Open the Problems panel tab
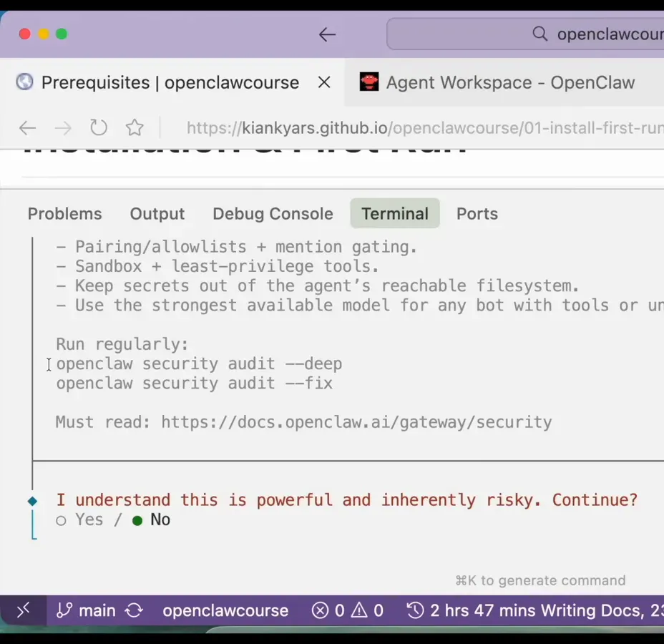This screenshot has height=644, width=664. [x=65, y=214]
